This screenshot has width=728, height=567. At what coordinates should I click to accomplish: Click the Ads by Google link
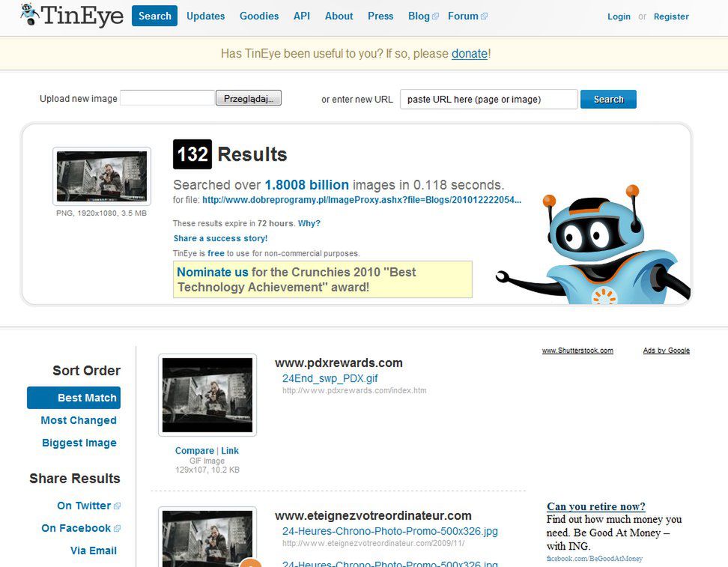(667, 351)
